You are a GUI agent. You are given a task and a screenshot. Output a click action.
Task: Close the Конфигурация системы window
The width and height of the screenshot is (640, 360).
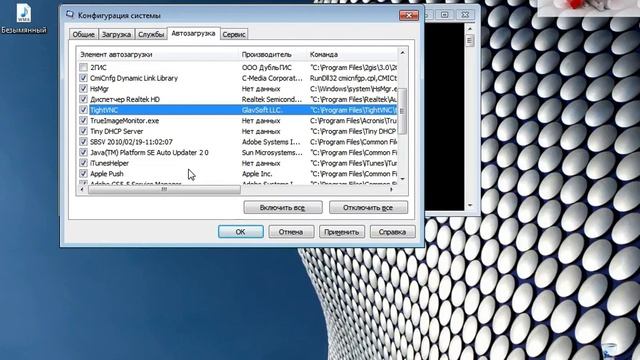click(x=409, y=16)
